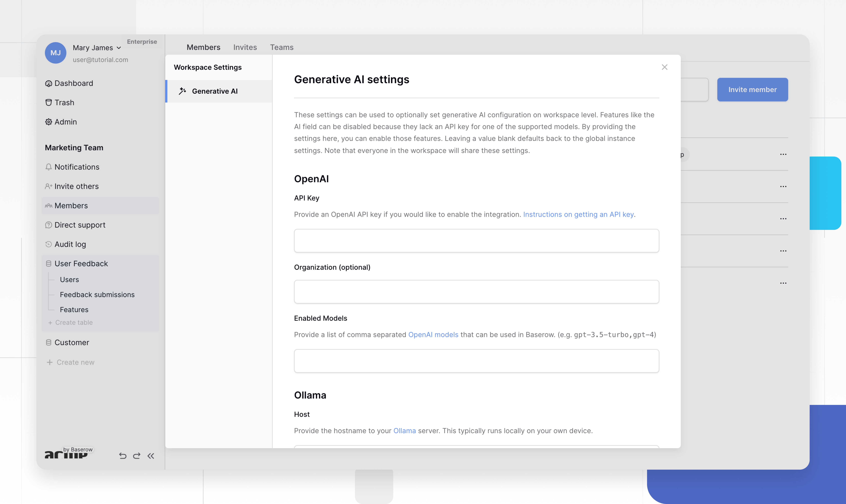
Task: Open the Feedback submissions table
Action: pyautogui.click(x=97, y=295)
